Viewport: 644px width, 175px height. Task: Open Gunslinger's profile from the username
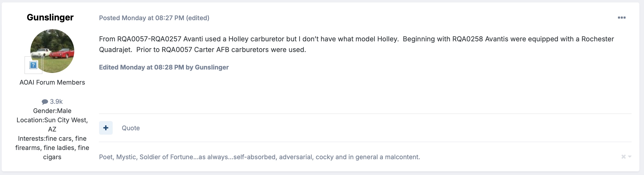click(x=50, y=17)
